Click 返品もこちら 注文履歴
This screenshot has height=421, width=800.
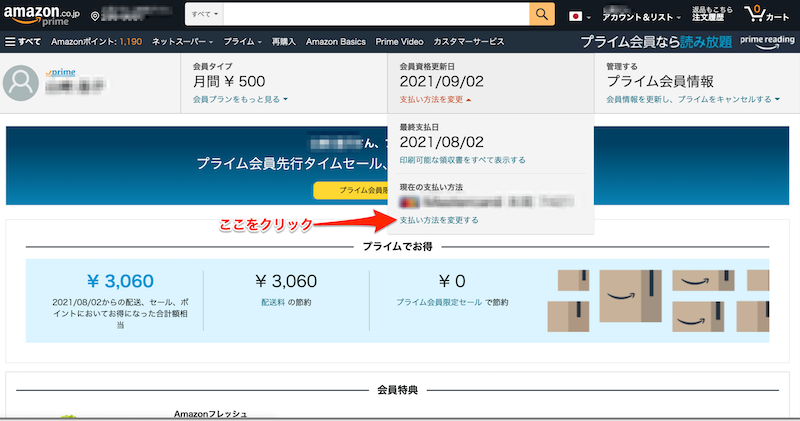(712, 14)
